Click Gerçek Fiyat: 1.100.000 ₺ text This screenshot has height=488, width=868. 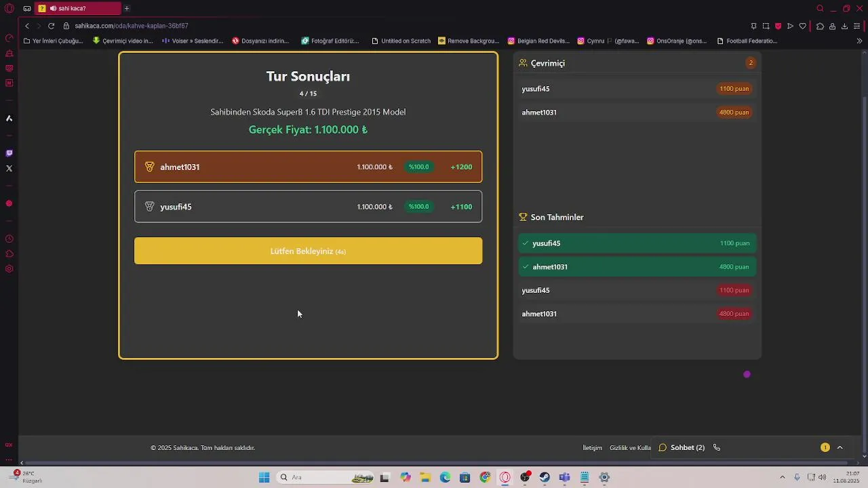click(x=308, y=129)
